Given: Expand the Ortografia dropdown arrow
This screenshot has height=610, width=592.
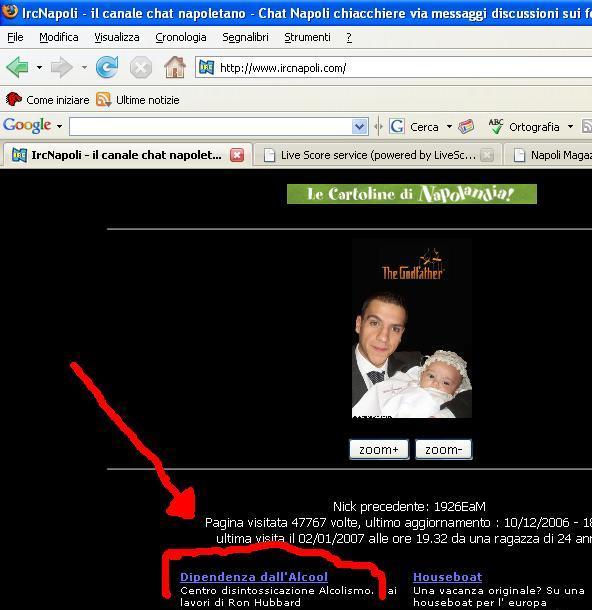Looking at the screenshot, I should pyautogui.click(x=570, y=126).
